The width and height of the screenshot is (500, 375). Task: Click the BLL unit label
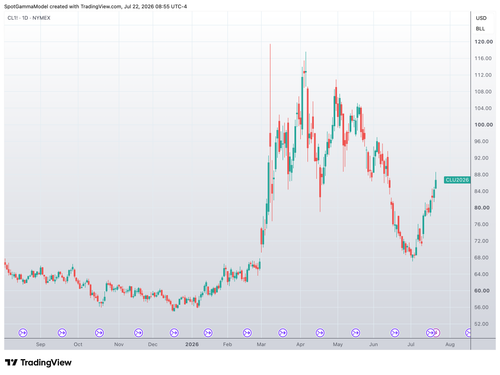point(480,29)
